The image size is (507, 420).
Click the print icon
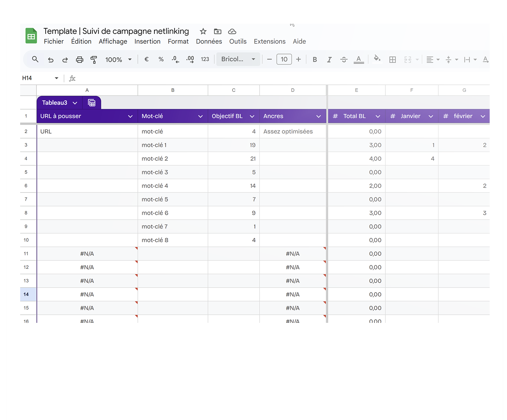click(79, 60)
